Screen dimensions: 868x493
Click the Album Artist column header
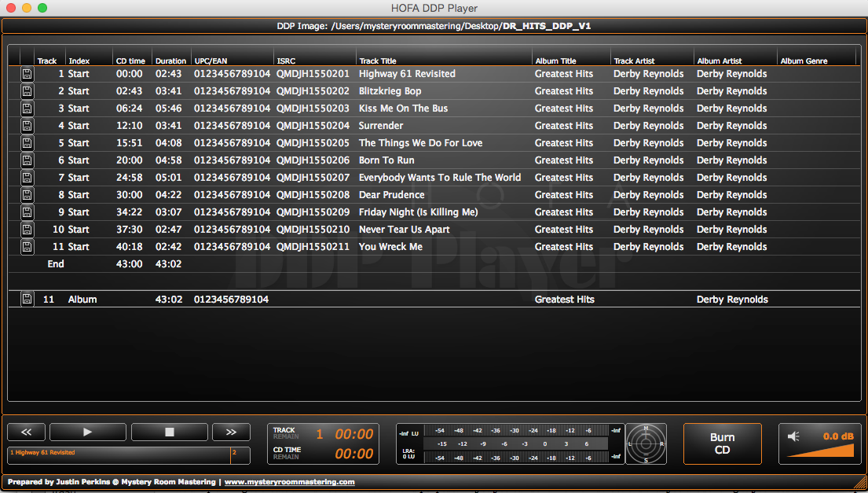pyautogui.click(x=719, y=61)
